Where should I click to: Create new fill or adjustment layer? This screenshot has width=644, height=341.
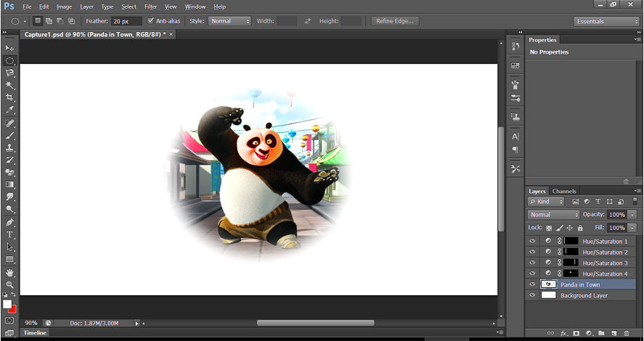pyautogui.click(x=589, y=333)
